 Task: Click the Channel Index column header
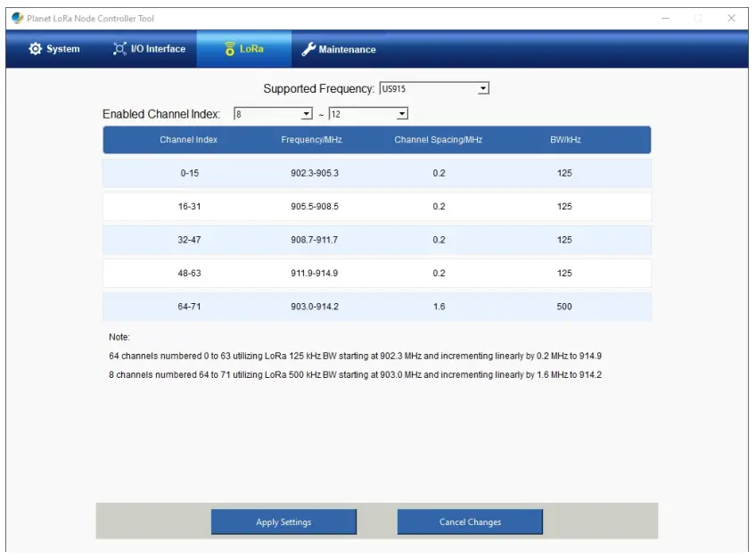click(x=188, y=140)
